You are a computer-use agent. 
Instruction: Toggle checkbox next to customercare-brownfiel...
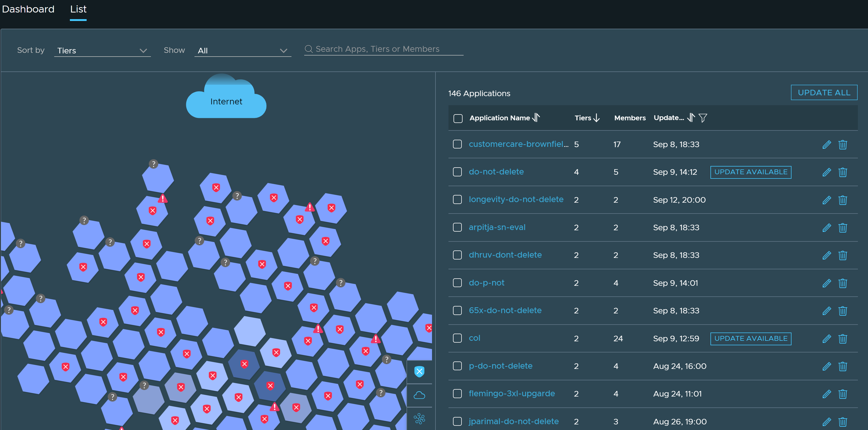(458, 144)
